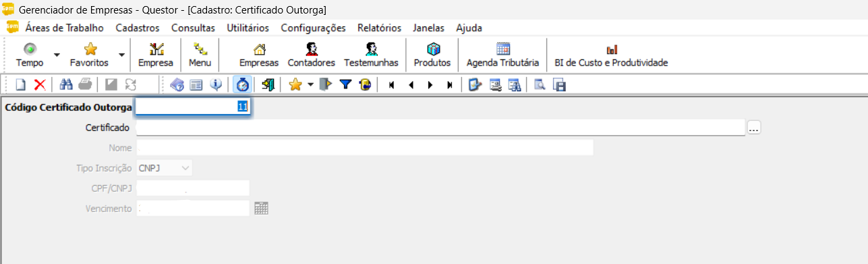The width and height of the screenshot is (868, 264).
Task: Click the Código Certificado Outorga input field
Action: pyautogui.click(x=194, y=107)
